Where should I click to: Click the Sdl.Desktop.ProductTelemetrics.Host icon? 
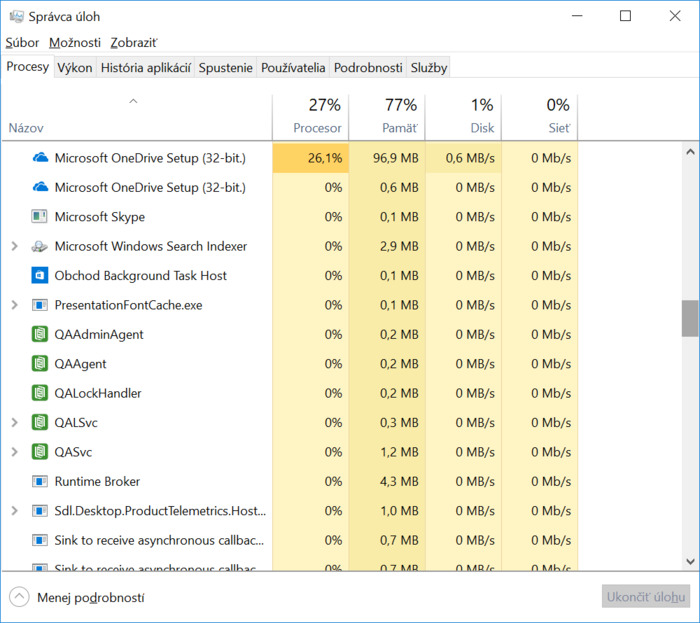tap(39, 511)
